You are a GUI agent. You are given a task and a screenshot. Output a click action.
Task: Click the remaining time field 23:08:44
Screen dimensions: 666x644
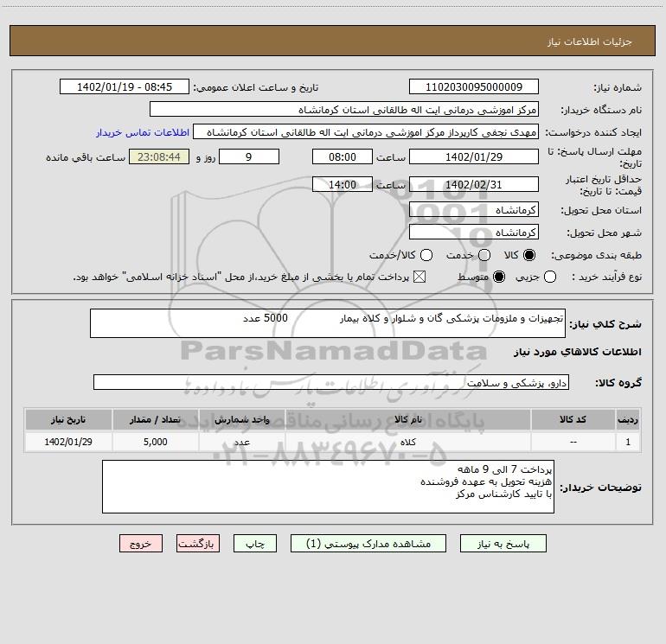coord(159,156)
